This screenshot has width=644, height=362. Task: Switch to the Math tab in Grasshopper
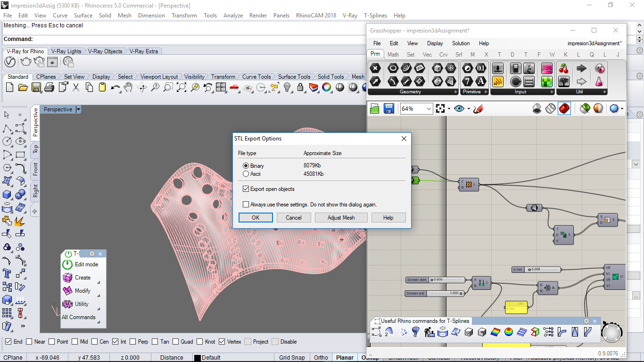[393, 55]
